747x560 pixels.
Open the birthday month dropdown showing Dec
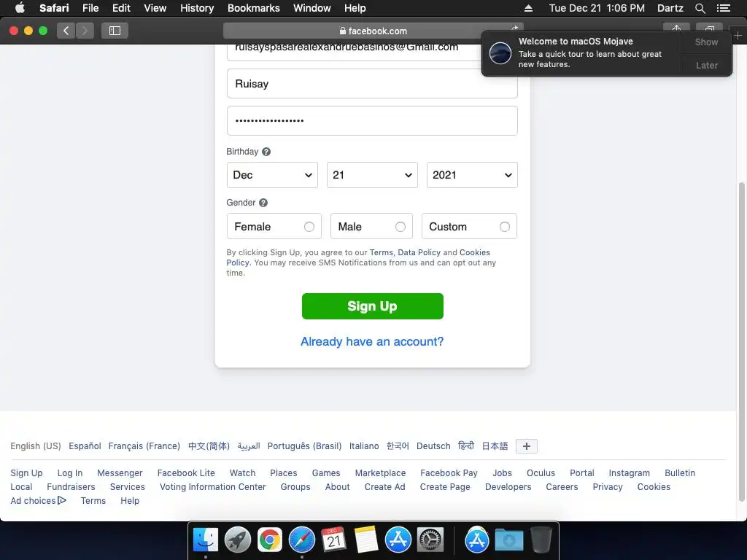pyautogui.click(x=272, y=175)
